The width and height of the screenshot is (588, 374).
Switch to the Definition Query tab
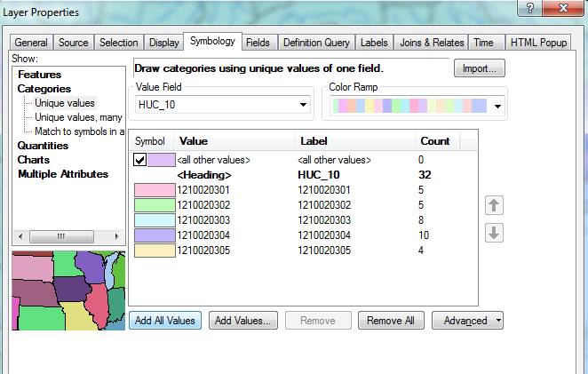click(316, 43)
